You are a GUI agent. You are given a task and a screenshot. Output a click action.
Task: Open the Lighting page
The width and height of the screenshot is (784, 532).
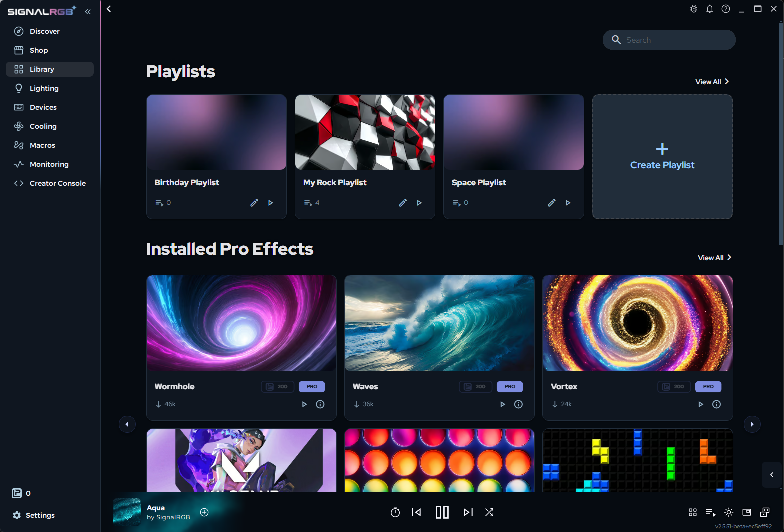click(x=50, y=88)
